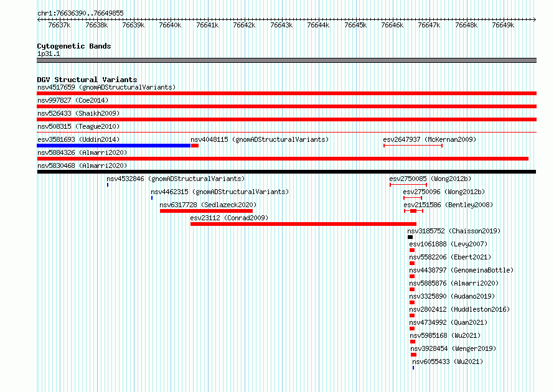Click the 76640k ruler position

171,25
